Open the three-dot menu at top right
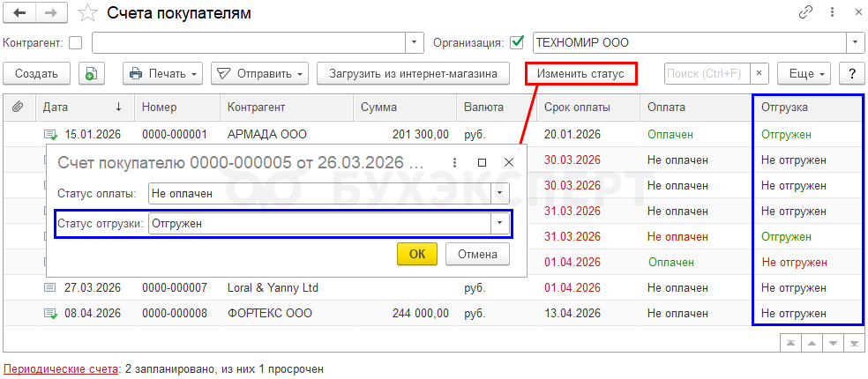The image size is (868, 379). pyautogui.click(x=832, y=12)
